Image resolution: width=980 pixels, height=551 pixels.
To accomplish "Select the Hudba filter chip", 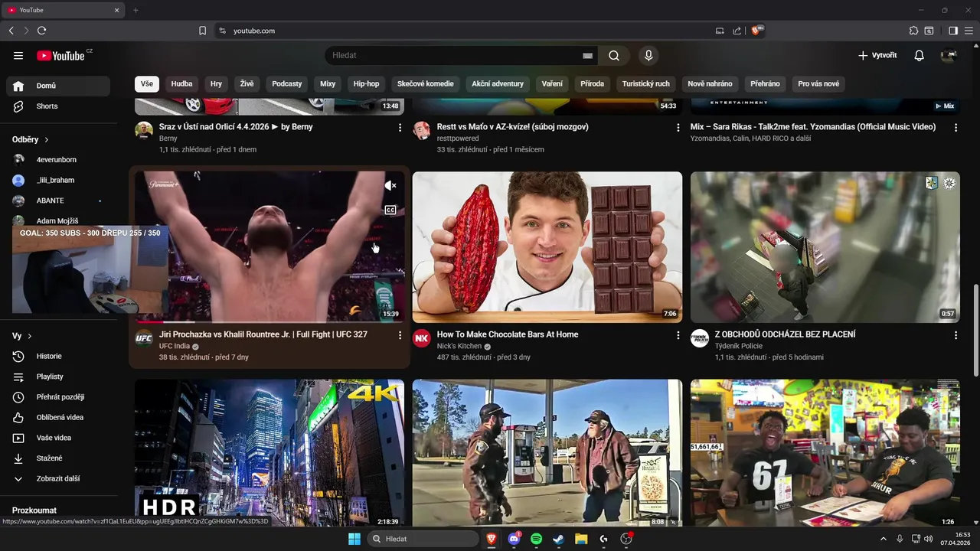I will (x=181, y=83).
